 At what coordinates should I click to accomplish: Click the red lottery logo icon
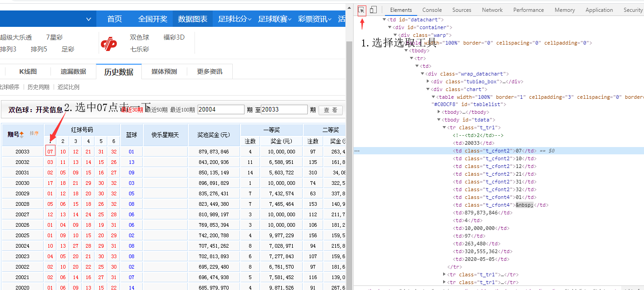tap(109, 44)
